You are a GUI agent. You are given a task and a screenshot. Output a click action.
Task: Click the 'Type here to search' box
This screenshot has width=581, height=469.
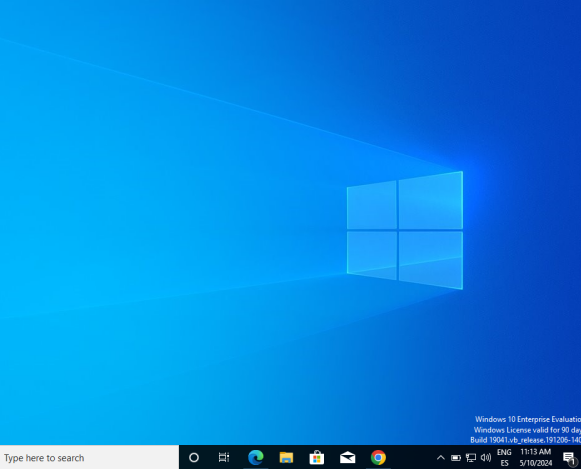click(x=89, y=458)
